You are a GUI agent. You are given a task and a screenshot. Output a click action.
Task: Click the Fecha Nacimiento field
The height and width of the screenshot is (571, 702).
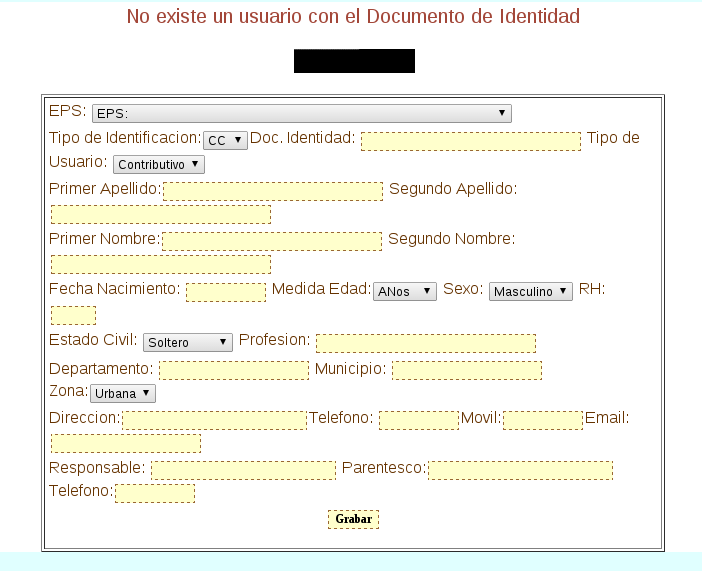tap(226, 292)
